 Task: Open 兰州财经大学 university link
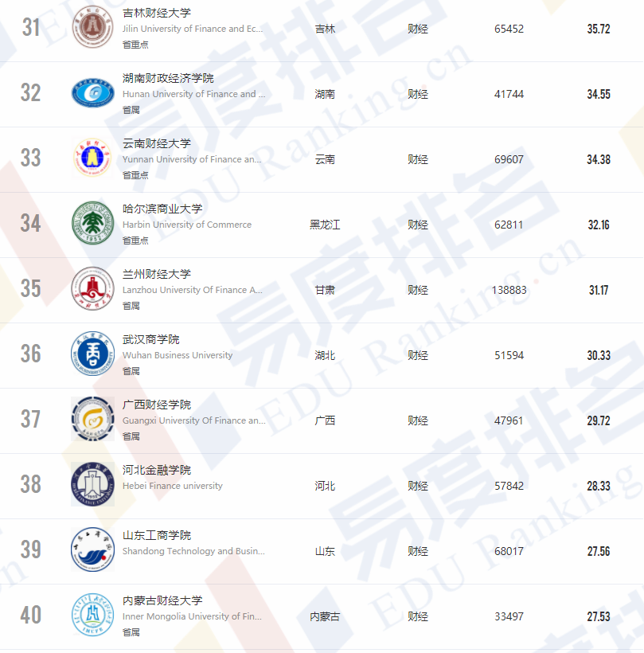click(157, 275)
